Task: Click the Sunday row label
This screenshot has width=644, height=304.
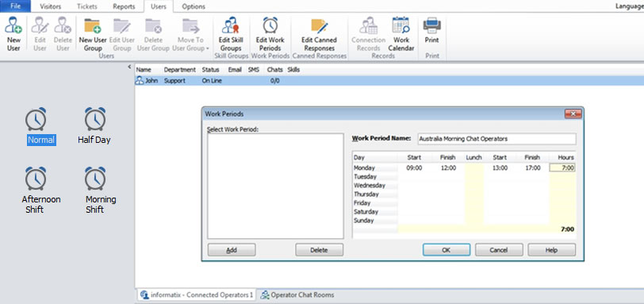Action: [364, 221]
